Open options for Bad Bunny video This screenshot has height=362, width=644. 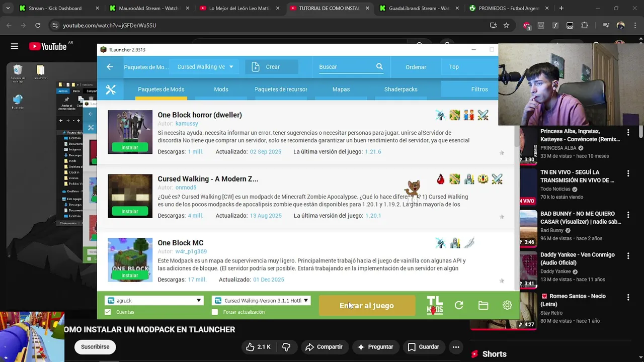tap(628, 215)
